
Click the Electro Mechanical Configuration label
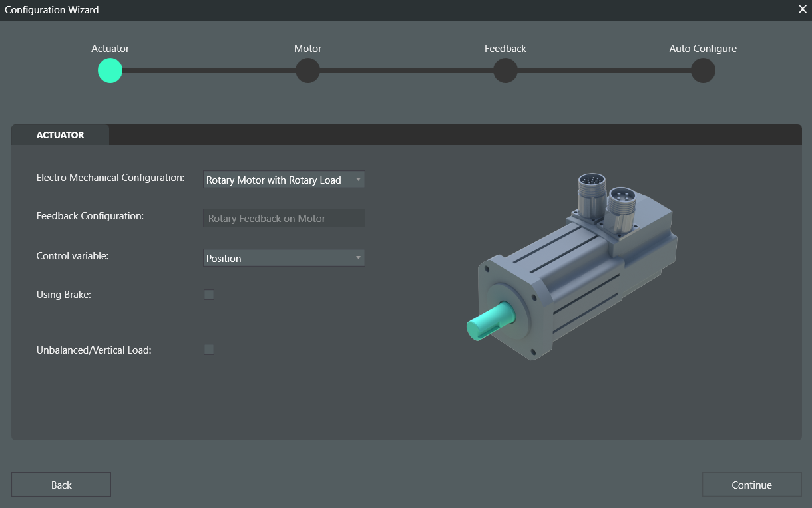point(110,178)
